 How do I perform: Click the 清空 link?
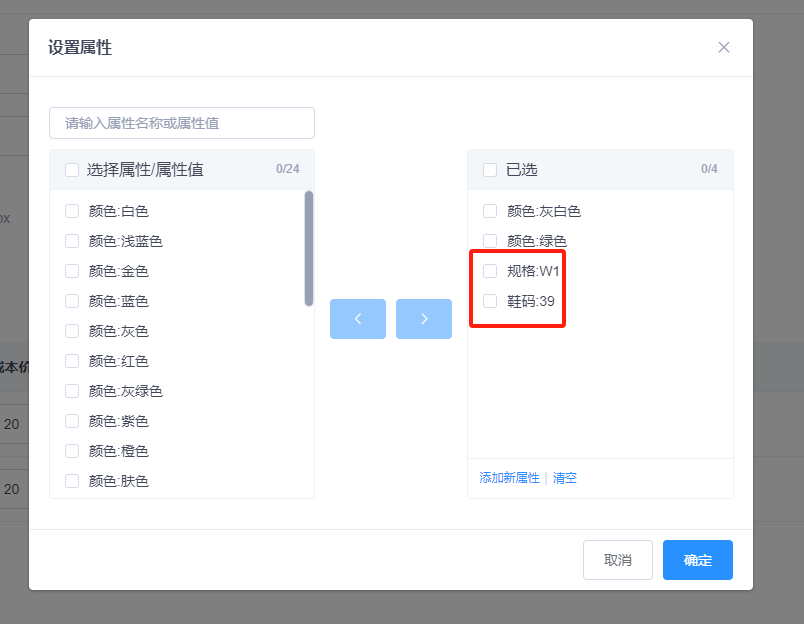pos(565,478)
